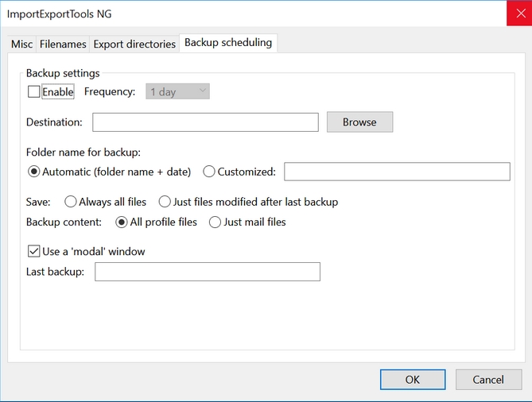Select the Backup scheduling tab
Viewport: 532px width, 402px height.
(228, 43)
